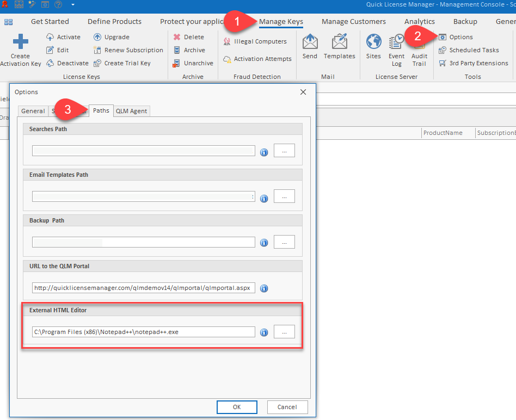Open the mail Templates icon
Image resolution: width=516 pixels, height=420 pixels.
[x=340, y=41]
